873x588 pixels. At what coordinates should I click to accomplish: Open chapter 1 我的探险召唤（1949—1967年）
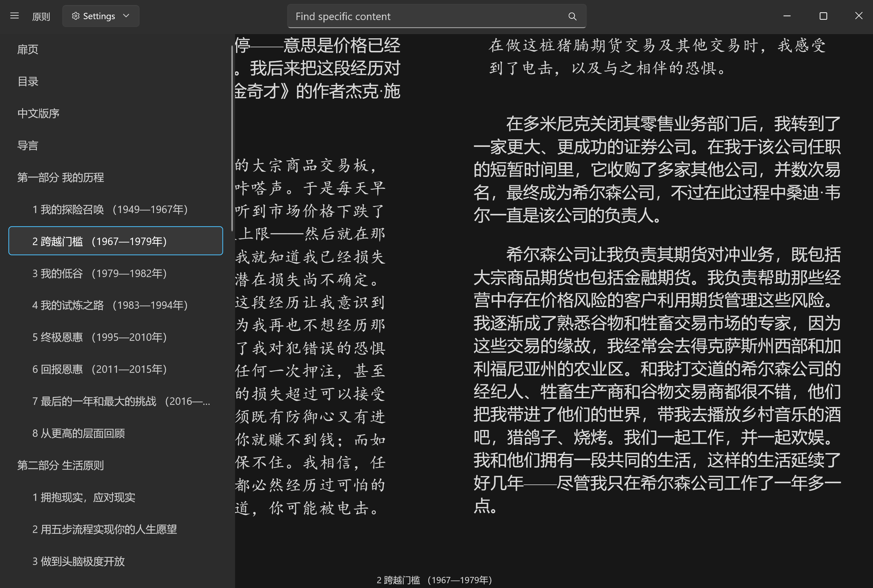click(116, 209)
